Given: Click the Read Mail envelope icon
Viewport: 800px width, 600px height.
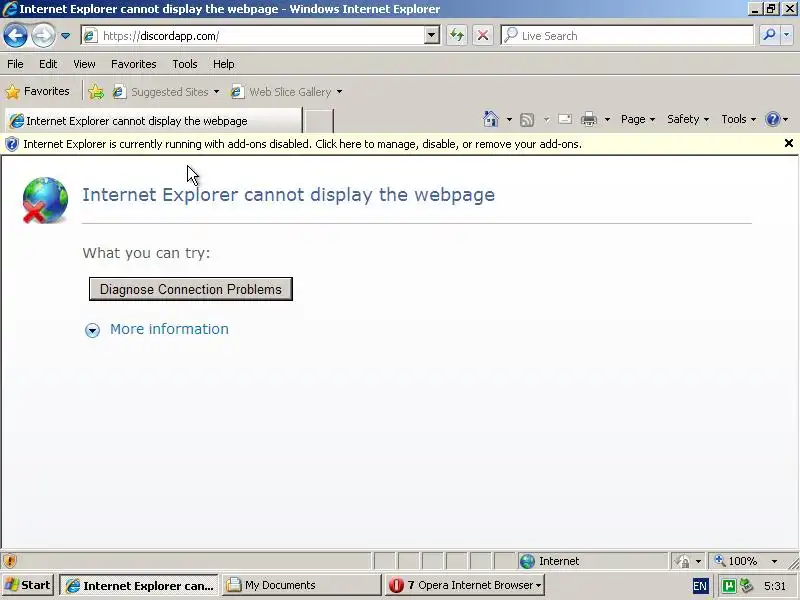Looking at the screenshot, I should pyautogui.click(x=565, y=119).
